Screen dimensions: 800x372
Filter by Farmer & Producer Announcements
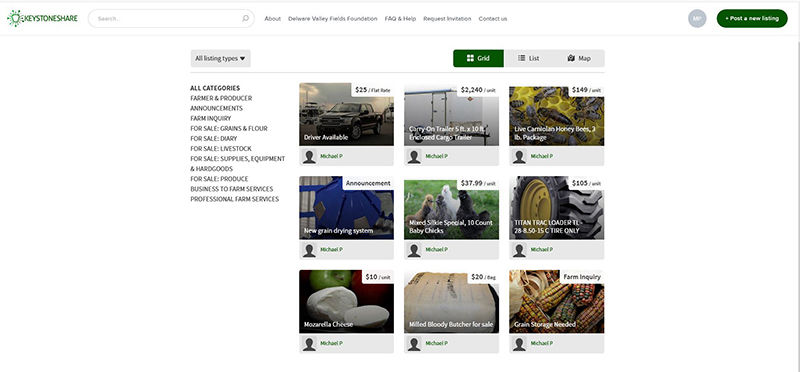[x=221, y=103]
